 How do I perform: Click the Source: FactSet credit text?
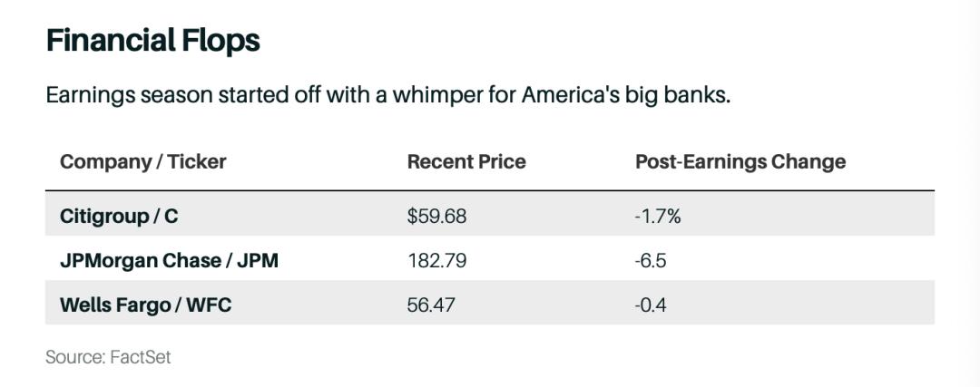point(108,358)
